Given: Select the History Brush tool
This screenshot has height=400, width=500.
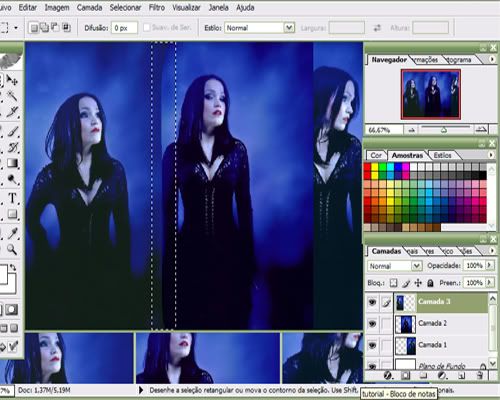Looking at the screenshot, I should 12,147.
